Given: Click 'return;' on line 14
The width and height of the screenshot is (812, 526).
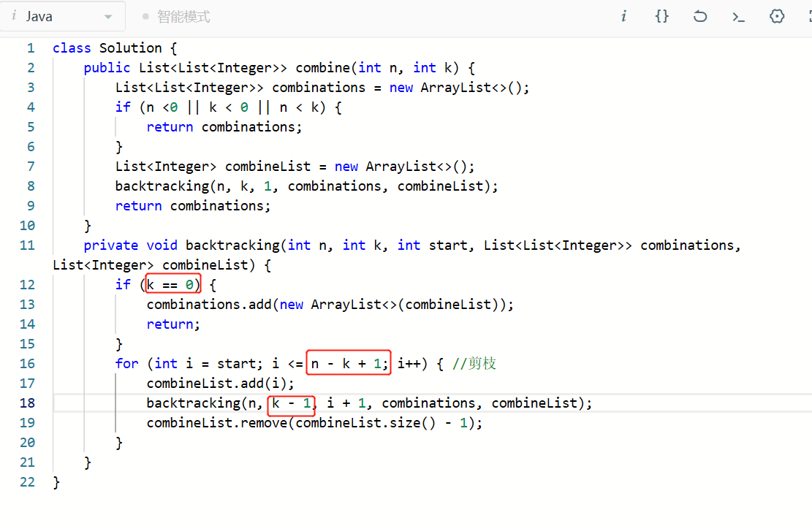Looking at the screenshot, I should pos(173,324).
